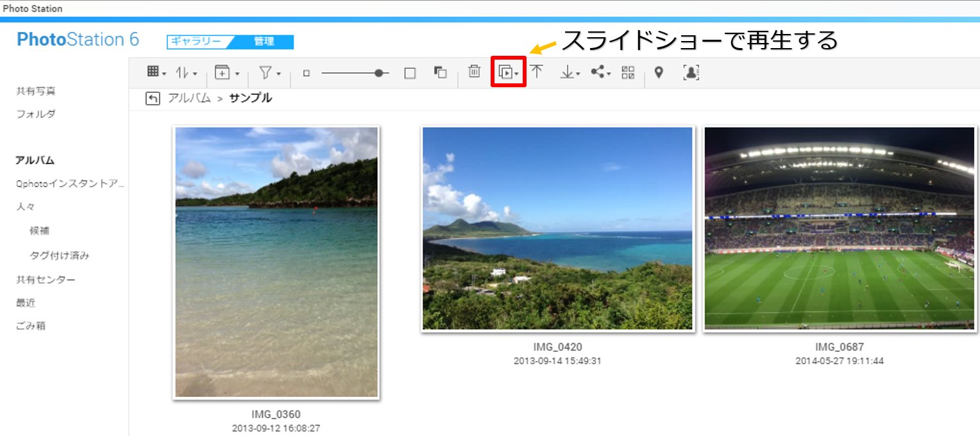
Task: Click the large thumbnail square icon
Action: click(x=410, y=73)
